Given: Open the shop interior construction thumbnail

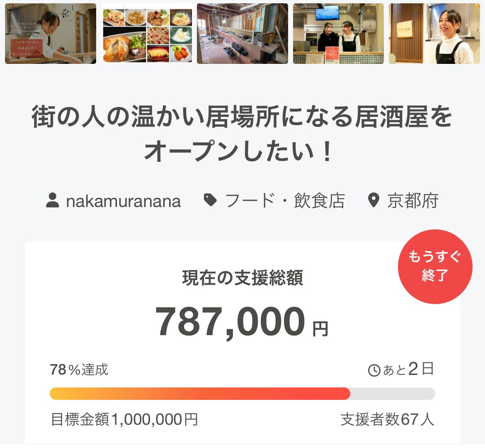Looking at the screenshot, I should pyautogui.click(x=243, y=34).
